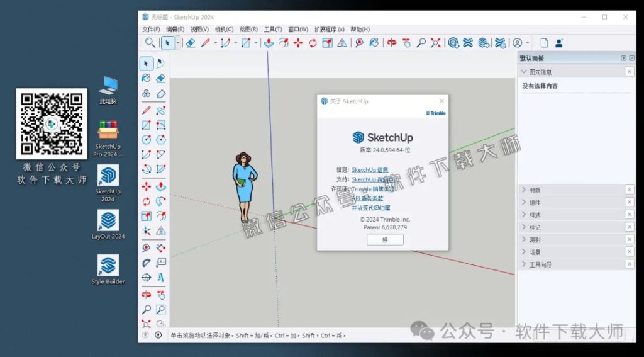Select the Orbit tool in the top toolbar
Screen dimensions: 644x357
392,43
